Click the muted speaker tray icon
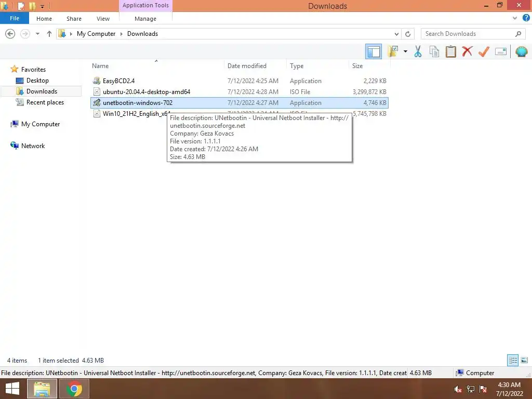Viewport: 532px width, 399px height. (458, 389)
